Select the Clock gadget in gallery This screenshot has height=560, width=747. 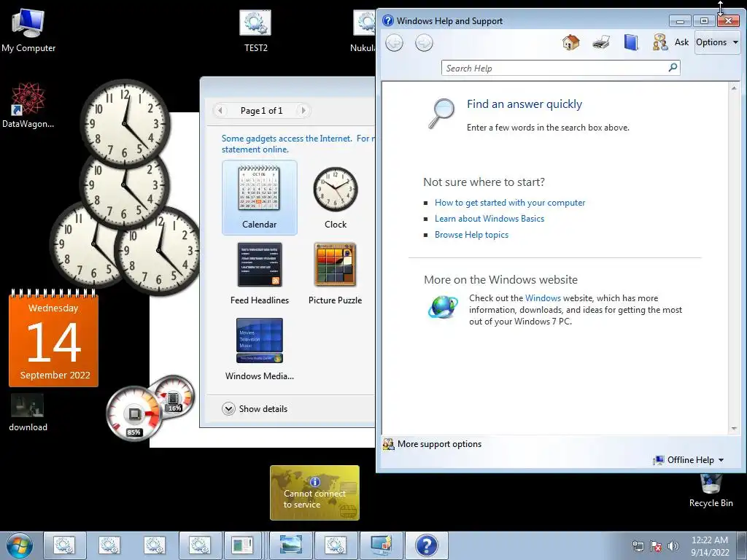point(336,198)
